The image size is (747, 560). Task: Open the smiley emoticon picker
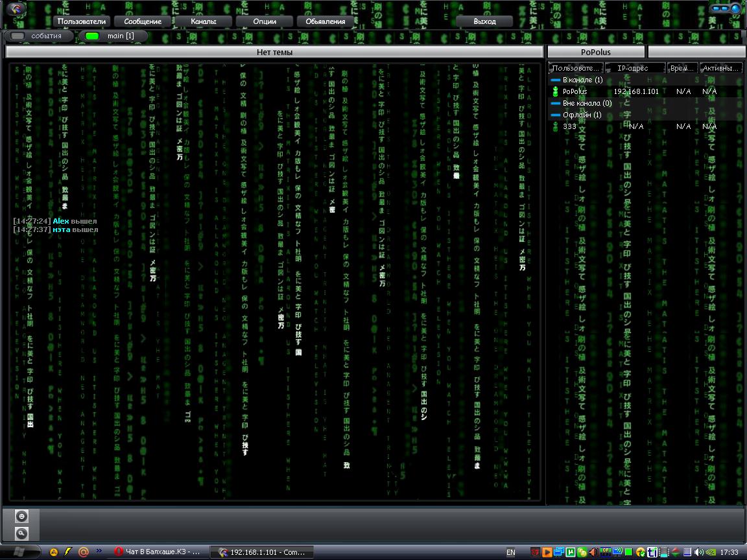(21, 516)
